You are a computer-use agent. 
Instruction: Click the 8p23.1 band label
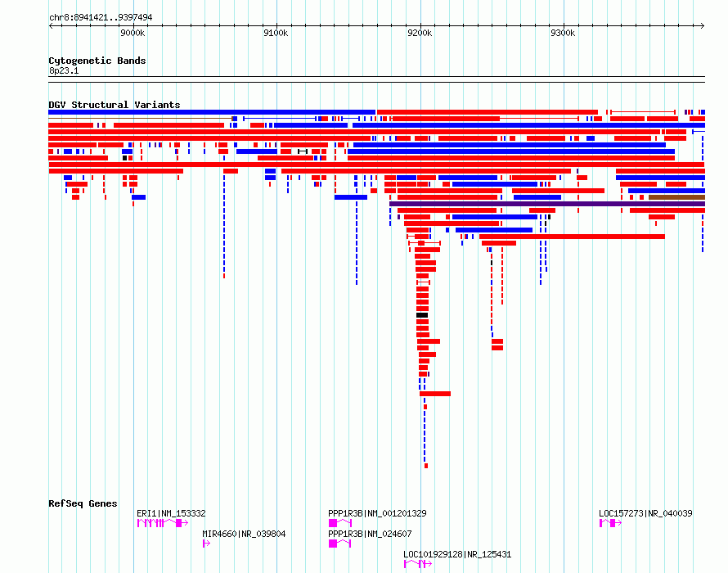[x=64, y=70]
